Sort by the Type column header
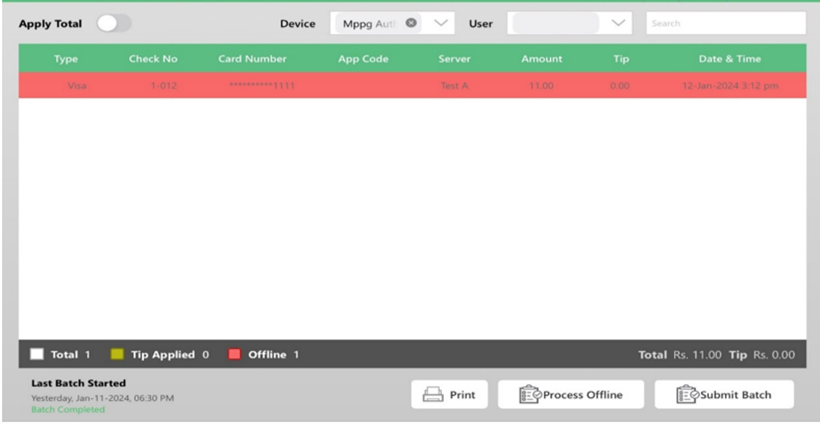 66,59
